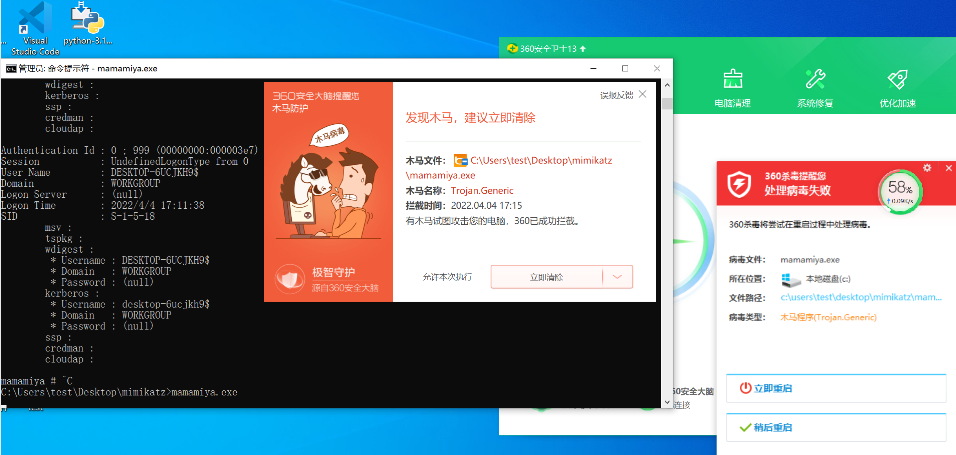Click the 58% acceleration ball
The width and height of the screenshot is (956, 455).
[x=900, y=190]
